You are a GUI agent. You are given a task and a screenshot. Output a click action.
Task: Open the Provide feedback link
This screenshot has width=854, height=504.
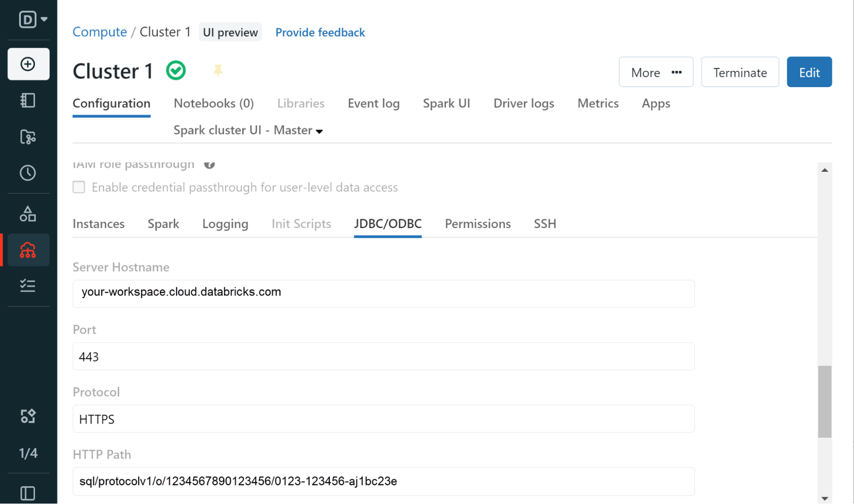(320, 32)
